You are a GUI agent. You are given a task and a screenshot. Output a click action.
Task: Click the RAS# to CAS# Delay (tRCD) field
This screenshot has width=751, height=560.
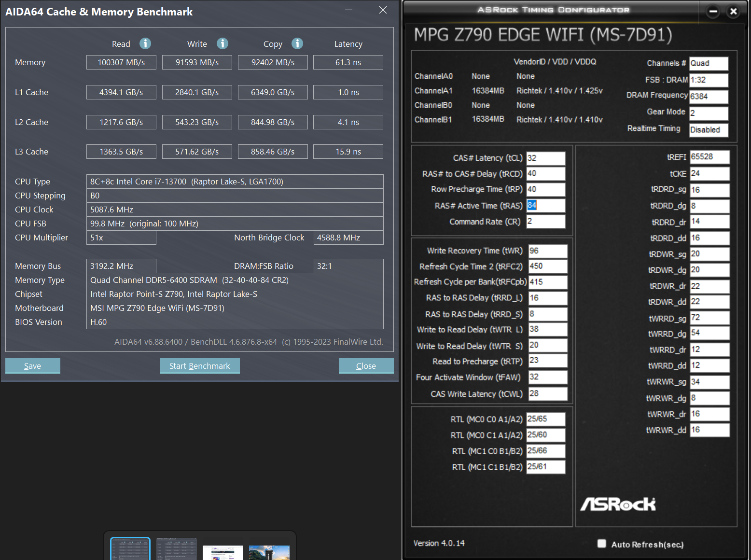[545, 174]
